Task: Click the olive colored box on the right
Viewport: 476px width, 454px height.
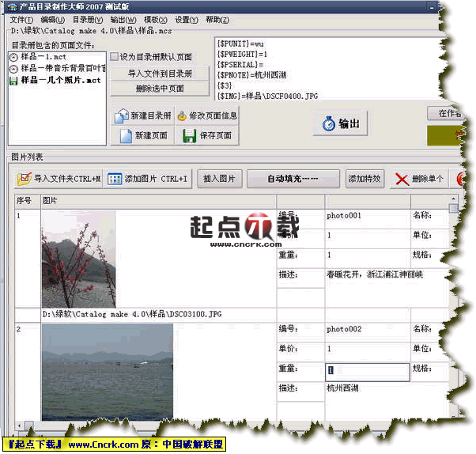Action: pyautogui.click(x=444, y=135)
